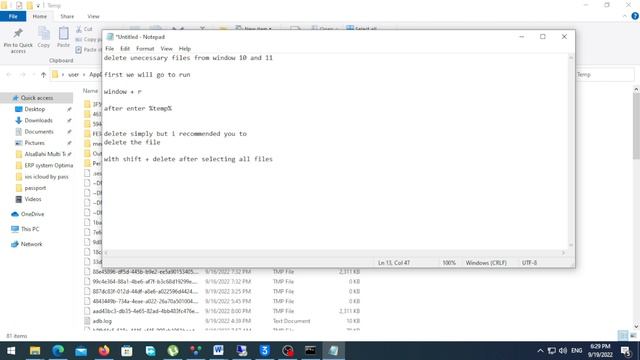Select file starting with 99c4e364

[145, 282]
